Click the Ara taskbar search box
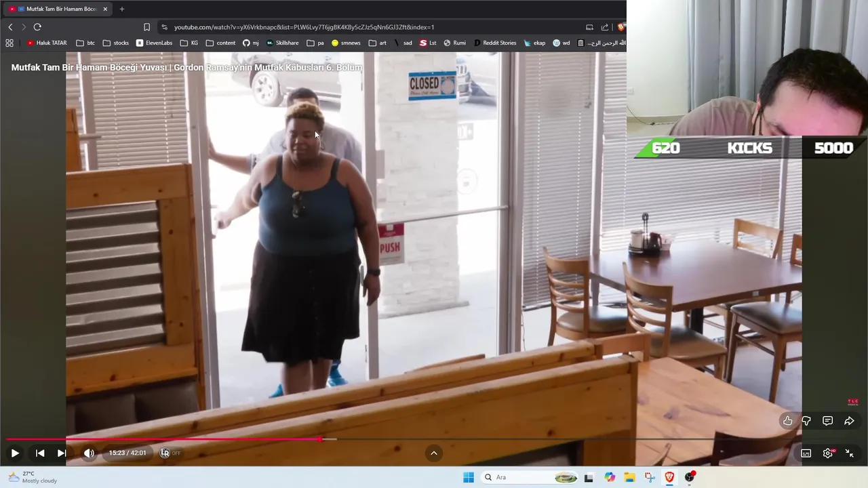 click(x=530, y=477)
